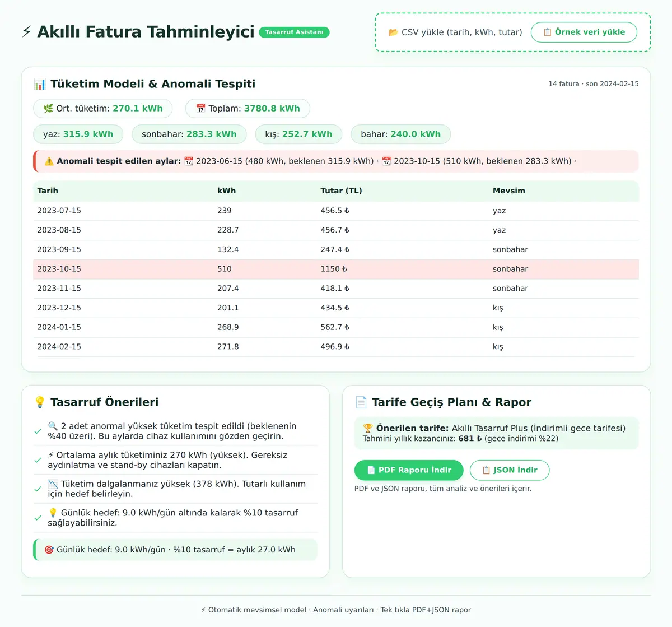Click the document icon beside Tarife Geçiş Planı
This screenshot has height=627, width=672.
[361, 402]
